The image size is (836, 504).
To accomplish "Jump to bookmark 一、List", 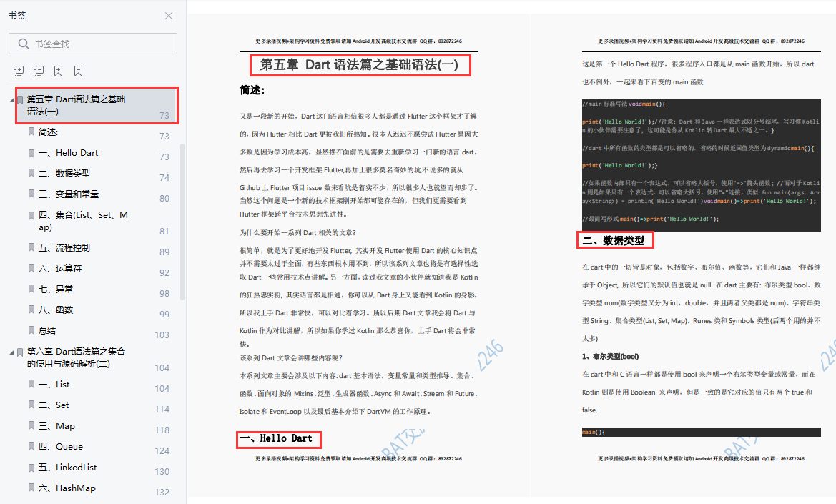I will (x=54, y=385).
